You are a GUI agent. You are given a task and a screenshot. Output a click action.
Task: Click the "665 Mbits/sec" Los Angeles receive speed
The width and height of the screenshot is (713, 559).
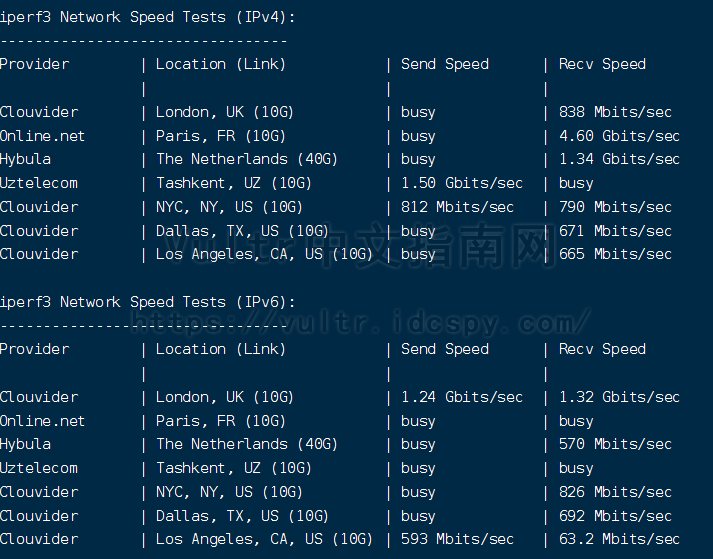[x=615, y=254]
